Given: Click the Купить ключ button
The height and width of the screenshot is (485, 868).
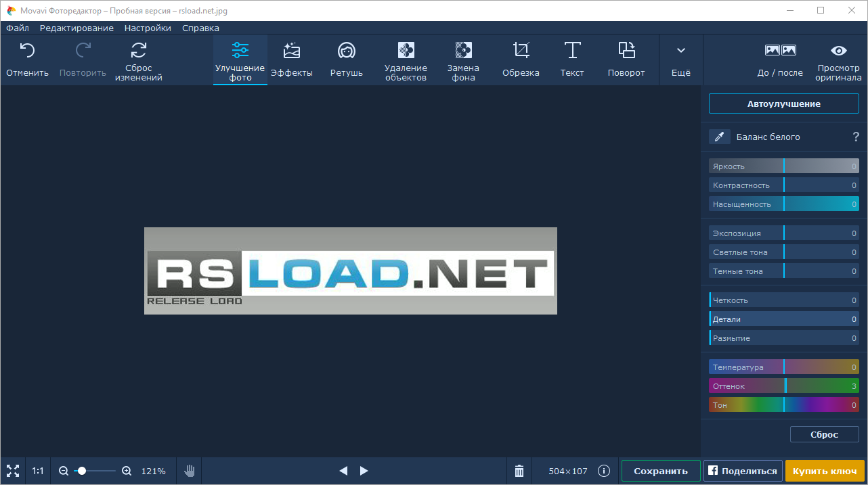Looking at the screenshot, I should 825,471.
